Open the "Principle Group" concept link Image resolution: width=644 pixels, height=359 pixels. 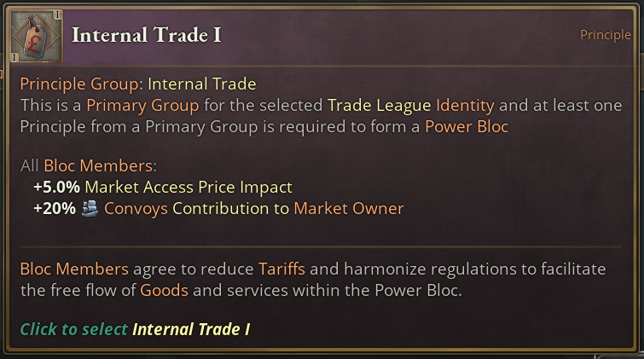[80, 84]
